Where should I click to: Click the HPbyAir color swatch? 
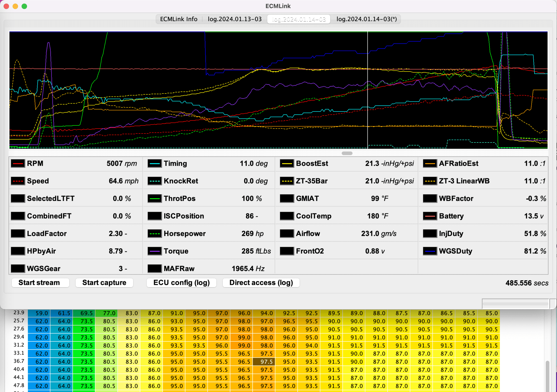[18, 251]
